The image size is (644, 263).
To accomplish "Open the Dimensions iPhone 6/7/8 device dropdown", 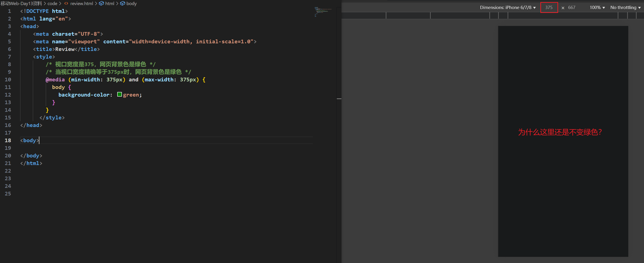I will coord(508,8).
